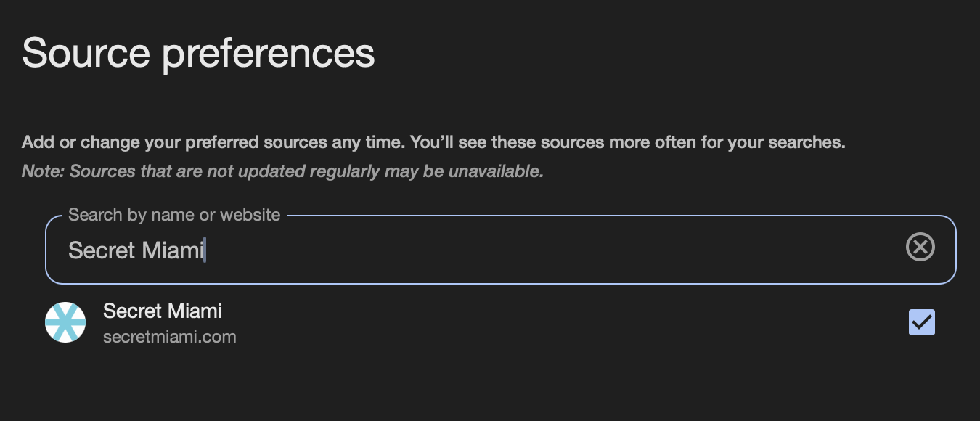Click the "Search by name or website" label
This screenshot has width=980, height=421.
tap(174, 215)
